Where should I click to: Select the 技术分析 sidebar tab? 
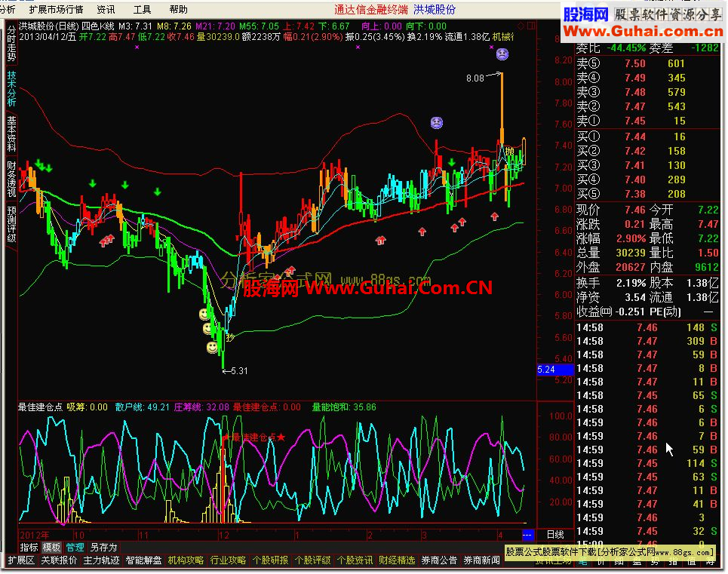point(11,88)
